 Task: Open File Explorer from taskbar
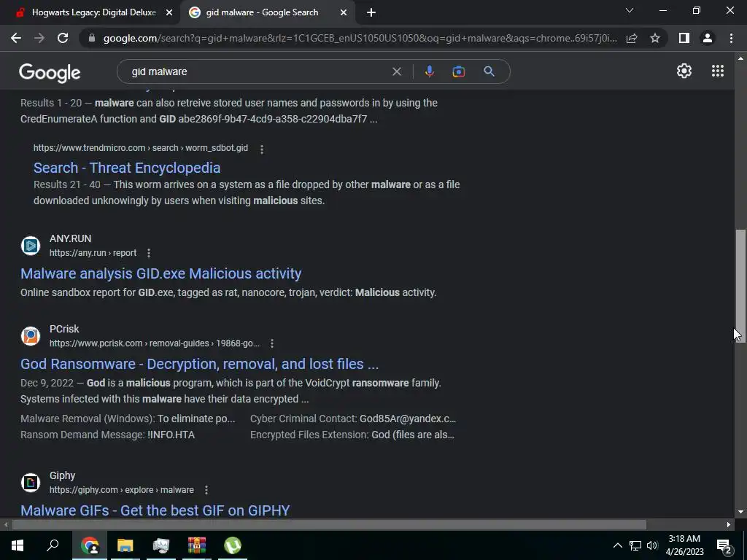coord(125,545)
